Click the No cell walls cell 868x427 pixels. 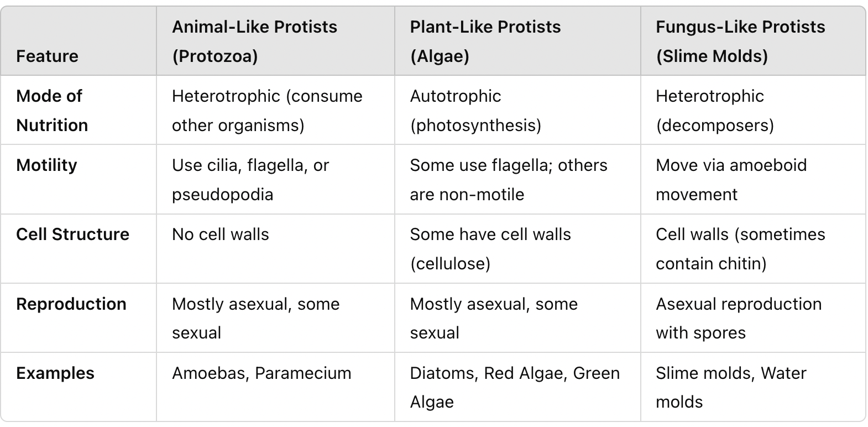[220, 234]
